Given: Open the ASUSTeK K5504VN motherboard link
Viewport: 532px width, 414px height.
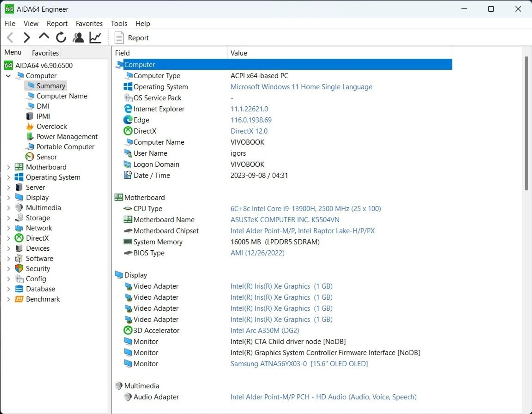Looking at the screenshot, I should tap(285, 220).
